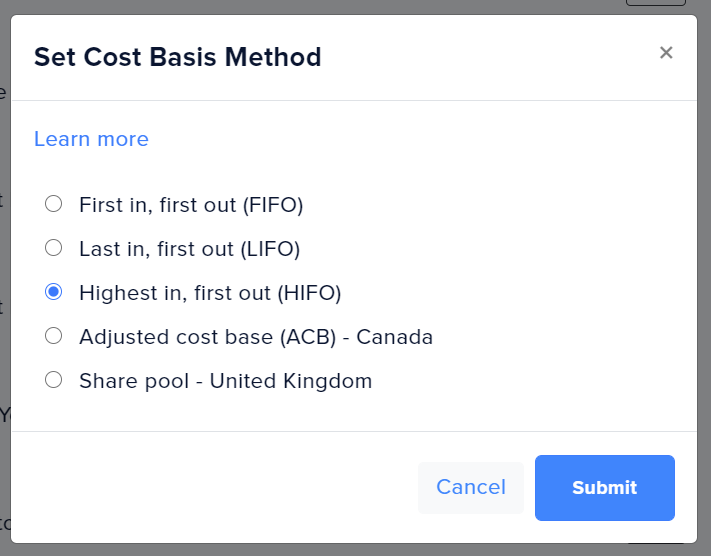Pick the Share pool radio button circle
This screenshot has height=556, width=711.
click(54, 380)
